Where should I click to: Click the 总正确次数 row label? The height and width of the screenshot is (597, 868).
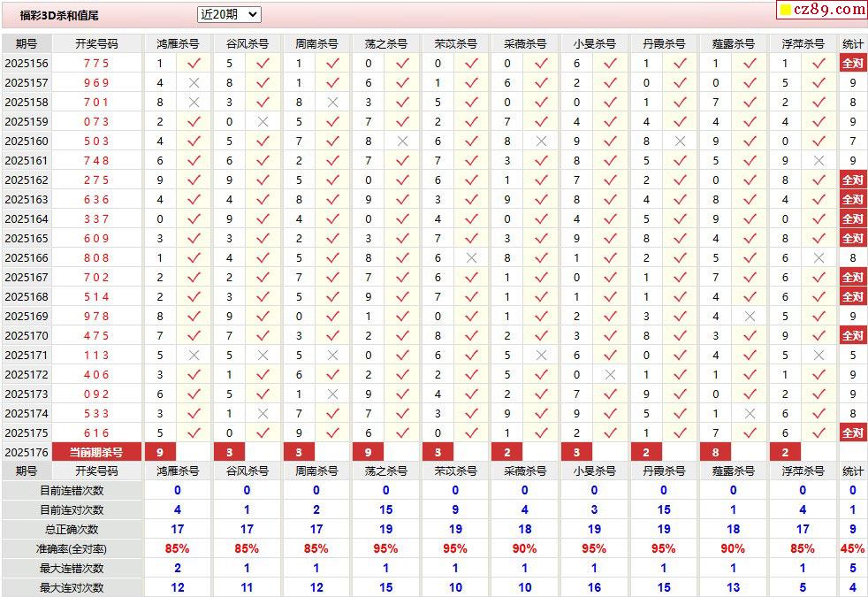click(x=72, y=530)
